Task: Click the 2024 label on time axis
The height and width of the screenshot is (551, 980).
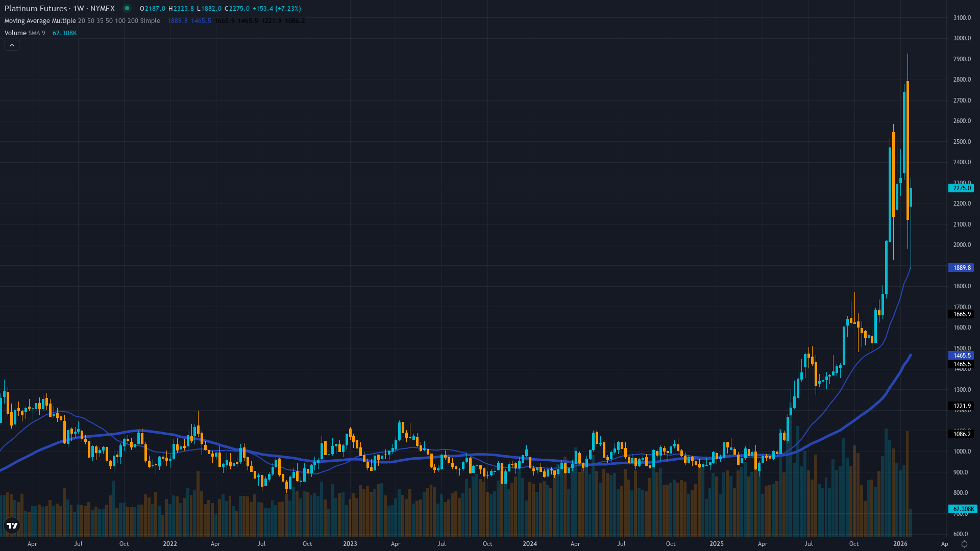Action: [530, 544]
